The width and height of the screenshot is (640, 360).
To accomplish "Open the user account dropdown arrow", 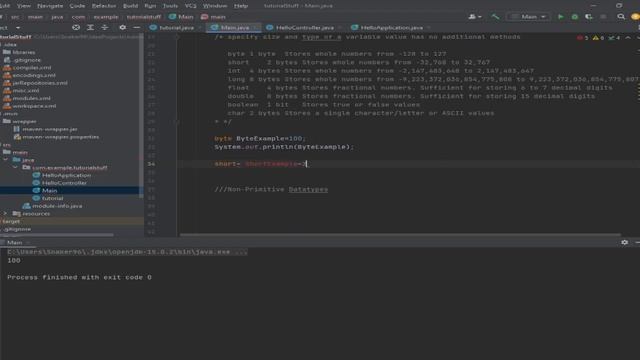I will coord(480,17).
